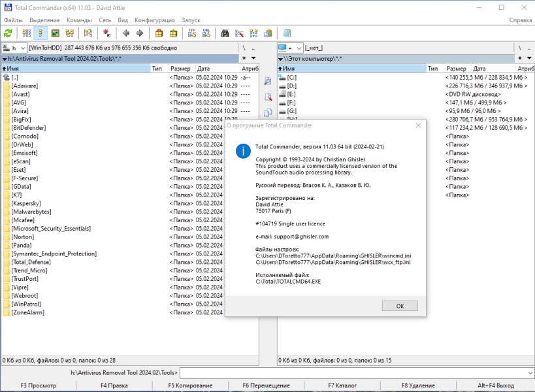
Task: Expand the command line history dropdown
Action: coord(530,373)
